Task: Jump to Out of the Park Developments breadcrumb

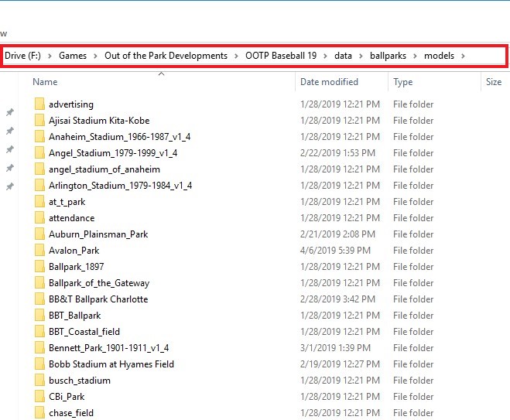Action: tap(166, 56)
